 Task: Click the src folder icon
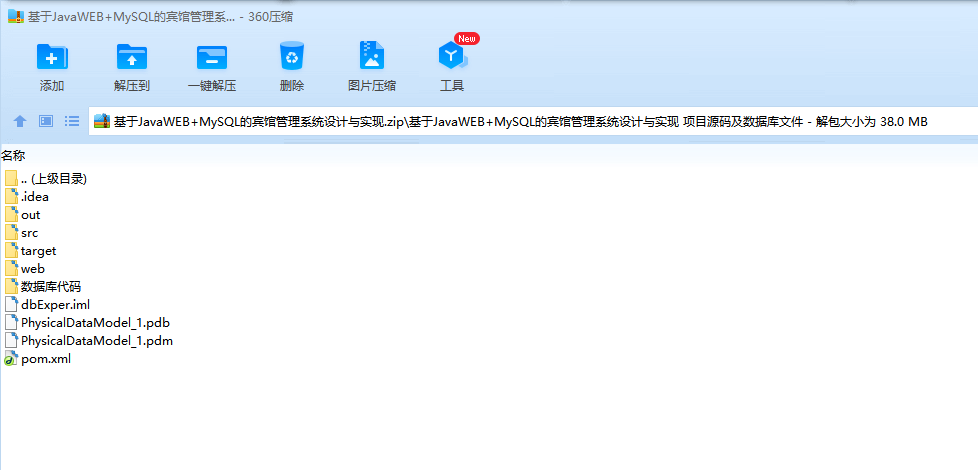point(11,233)
